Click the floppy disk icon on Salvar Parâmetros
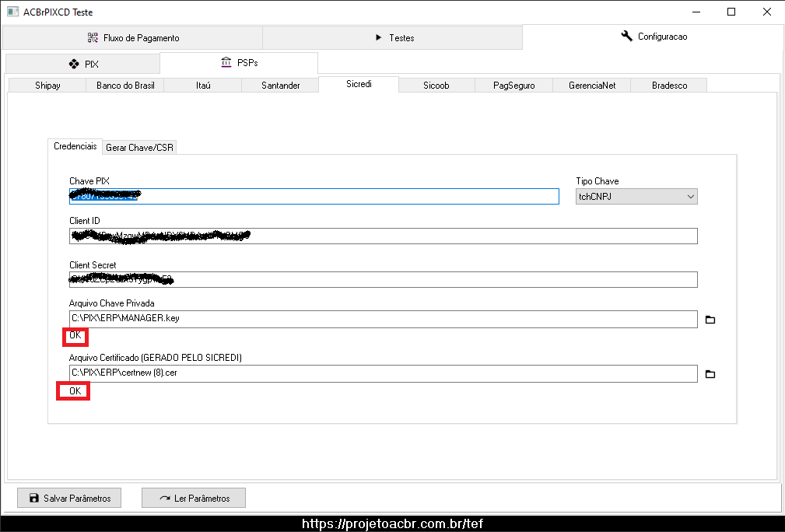This screenshot has width=785, height=532. pos(34,498)
